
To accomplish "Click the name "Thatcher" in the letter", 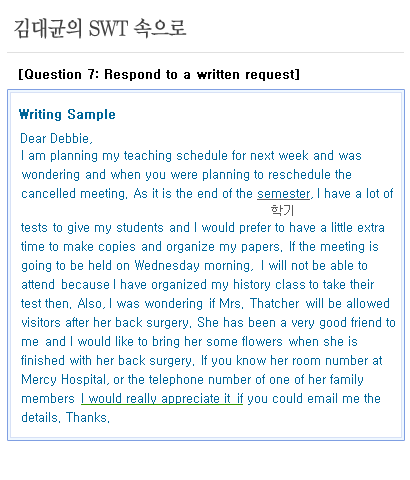I will [275, 304].
